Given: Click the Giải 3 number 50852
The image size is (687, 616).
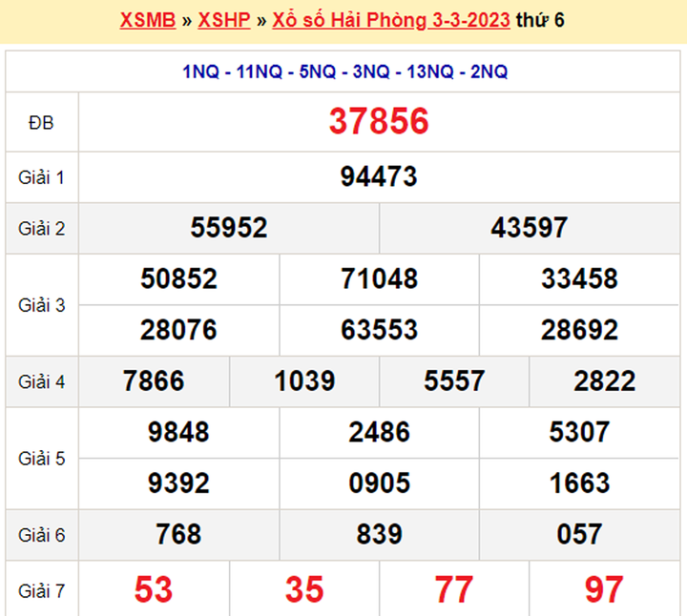Looking at the screenshot, I should tap(178, 278).
